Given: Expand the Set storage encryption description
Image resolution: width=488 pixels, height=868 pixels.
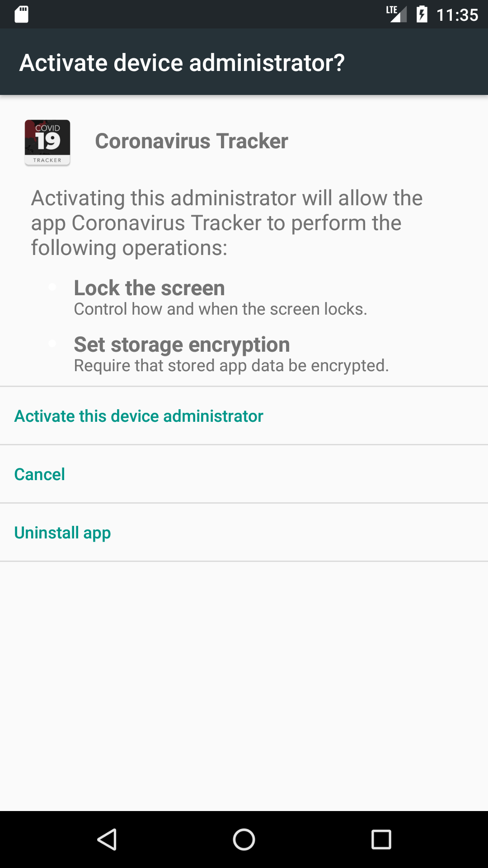Looking at the screenshot, I should pos(231,365).
